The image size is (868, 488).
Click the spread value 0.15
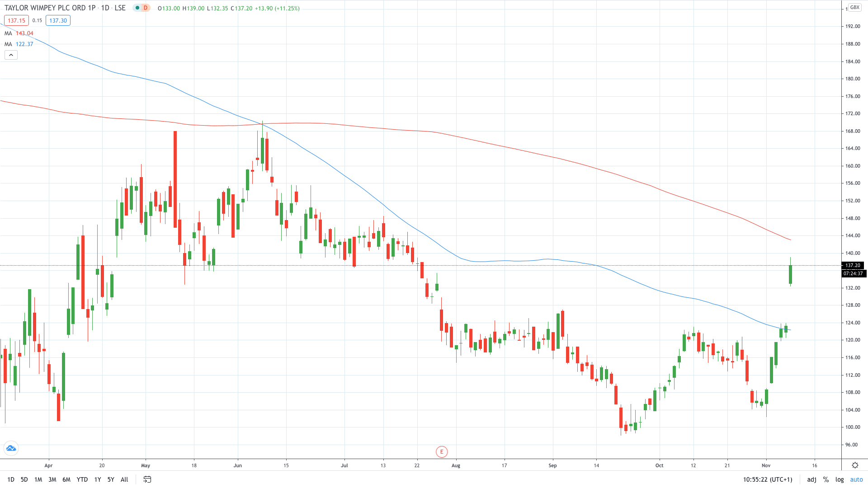click(37, 20)
